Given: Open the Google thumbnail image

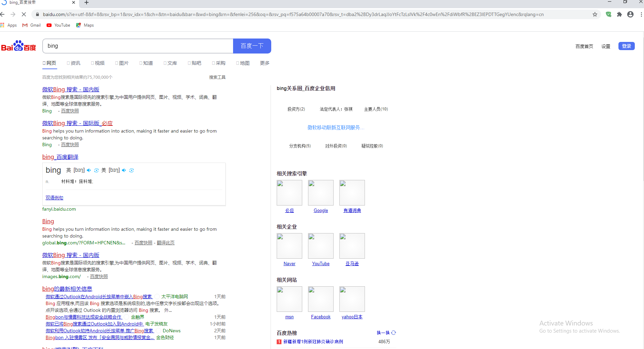Looking at the screenshot, I should 321,193.
